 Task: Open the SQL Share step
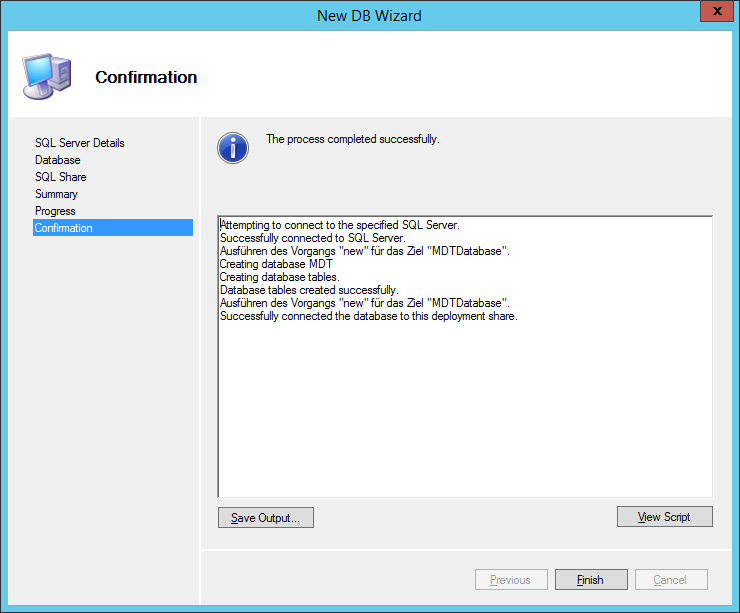[61, 177]
